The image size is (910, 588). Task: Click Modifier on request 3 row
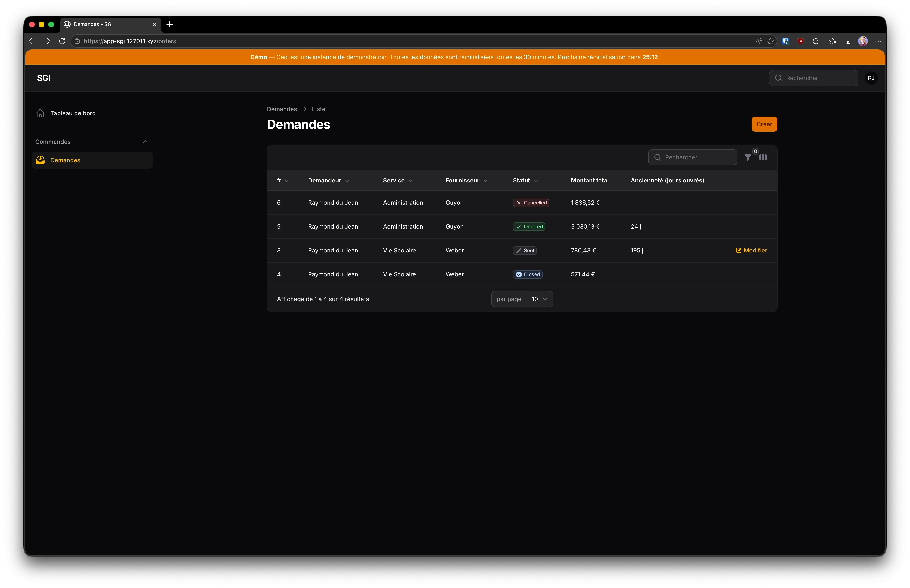click(752, 250)
